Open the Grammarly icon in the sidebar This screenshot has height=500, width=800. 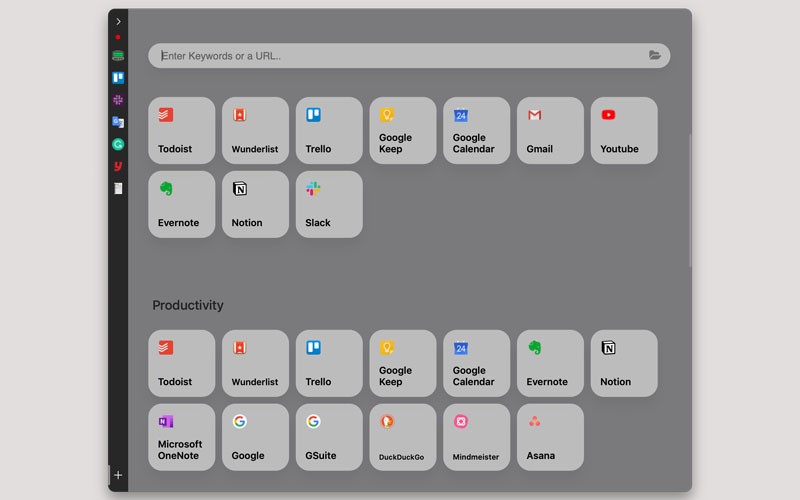[118, 144]
